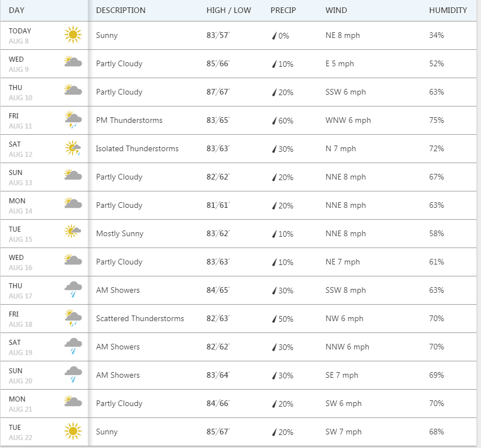Click the sunny icon for Today Aug 8

[73, 35]
